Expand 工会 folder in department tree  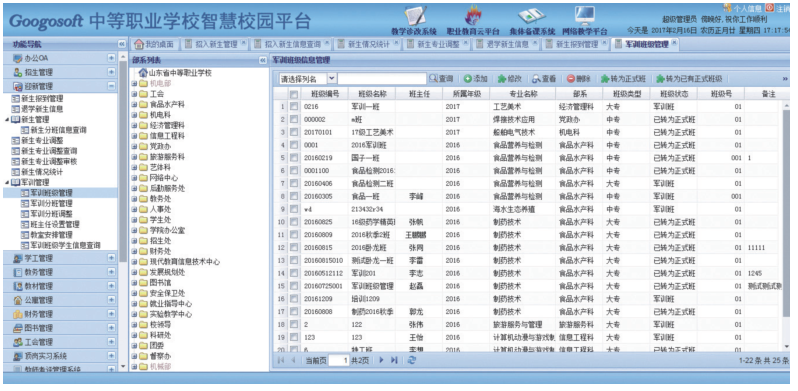click(134, 94)
